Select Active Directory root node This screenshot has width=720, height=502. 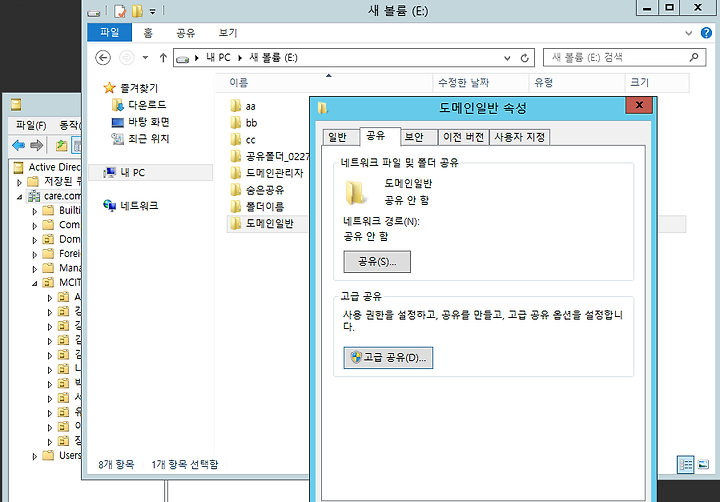click(47, 167)
